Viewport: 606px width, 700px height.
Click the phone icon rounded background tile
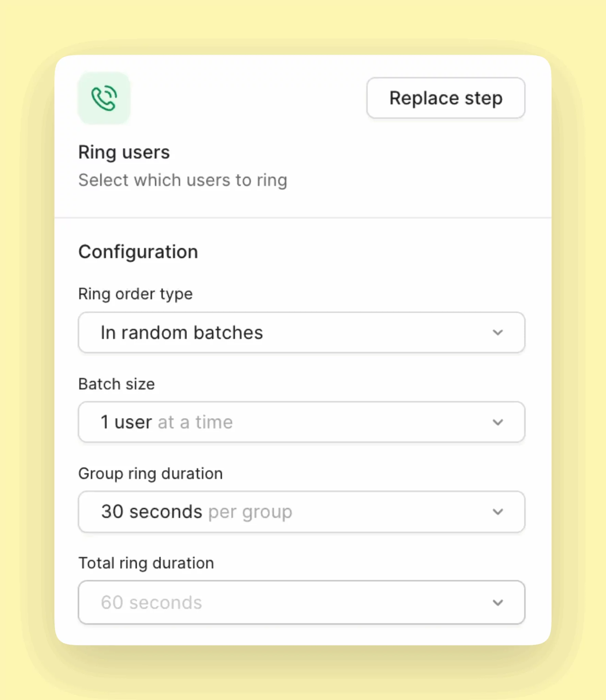tap(104, 98)
